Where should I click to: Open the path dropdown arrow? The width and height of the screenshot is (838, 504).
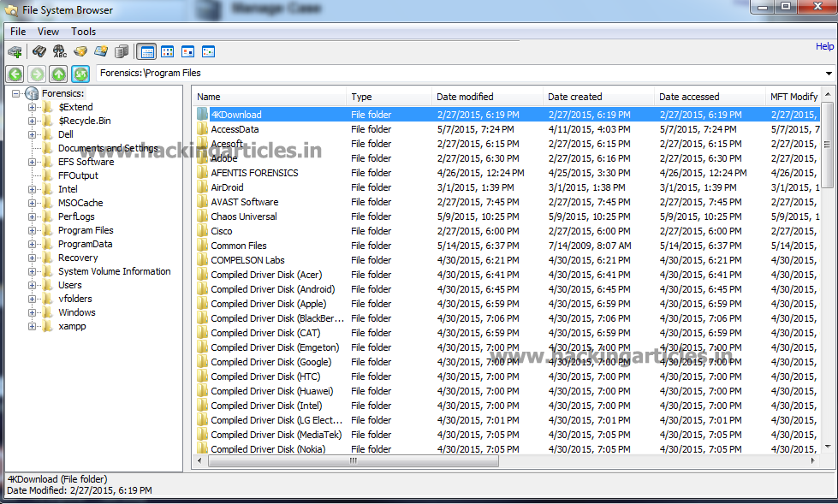829,74
